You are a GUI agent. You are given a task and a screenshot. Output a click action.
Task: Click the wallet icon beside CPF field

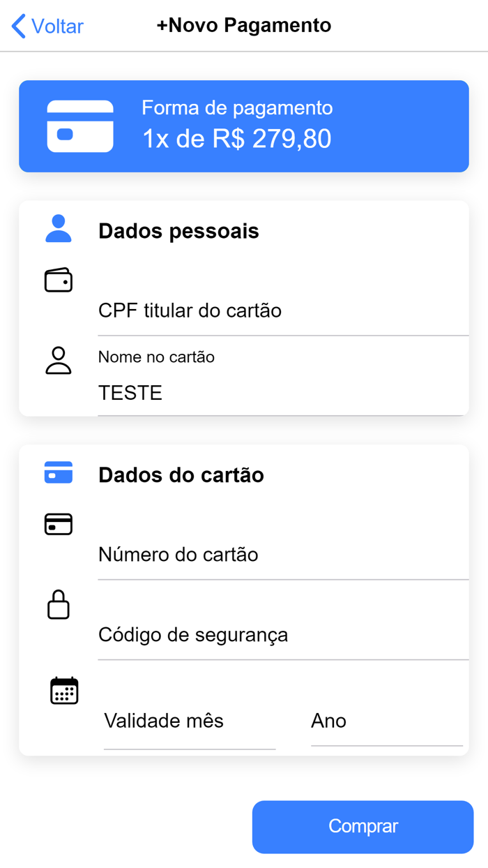click(x=59, y=280)
